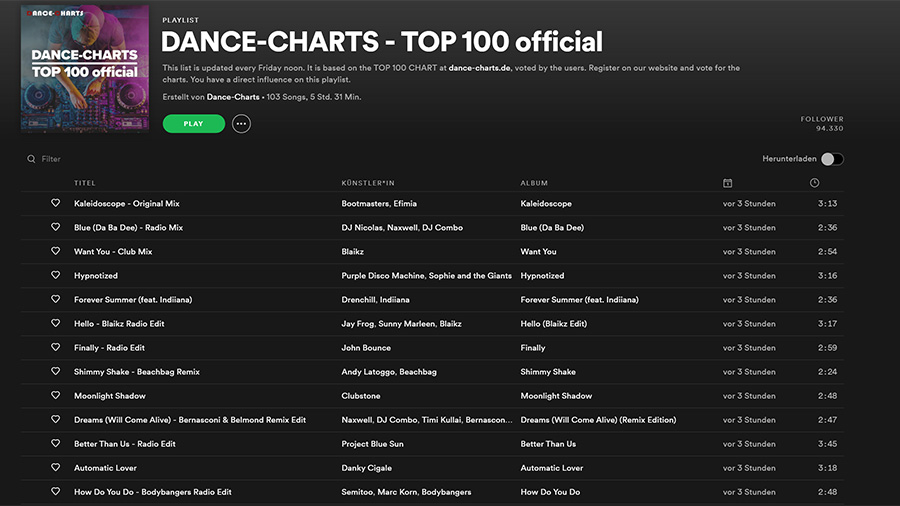Like Better Than Us - Radio Edit
The image size is (900, 506).
(56, 444)
